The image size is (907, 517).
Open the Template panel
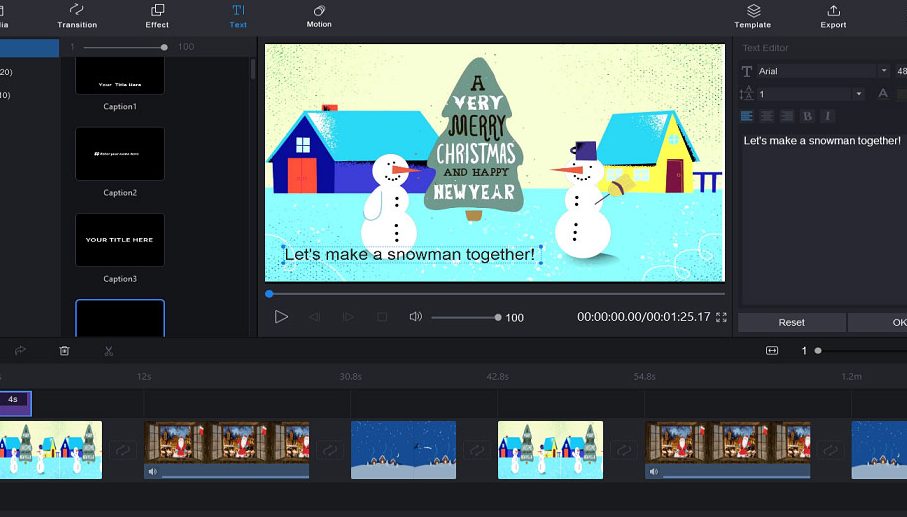(x=753, y=16)
